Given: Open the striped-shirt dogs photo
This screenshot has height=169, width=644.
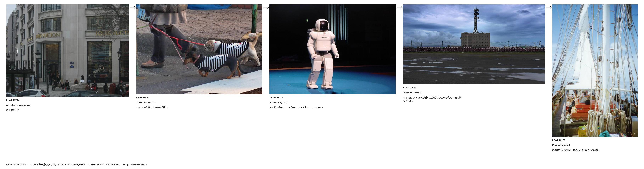Looking at the screenshot, I should [x=199, y=49].
